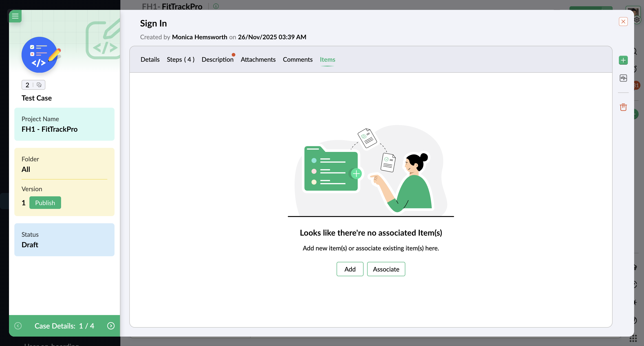Open the Steps ( 4 ) tab
Viewport: 644px width, 346px height.
pos(181,59)
